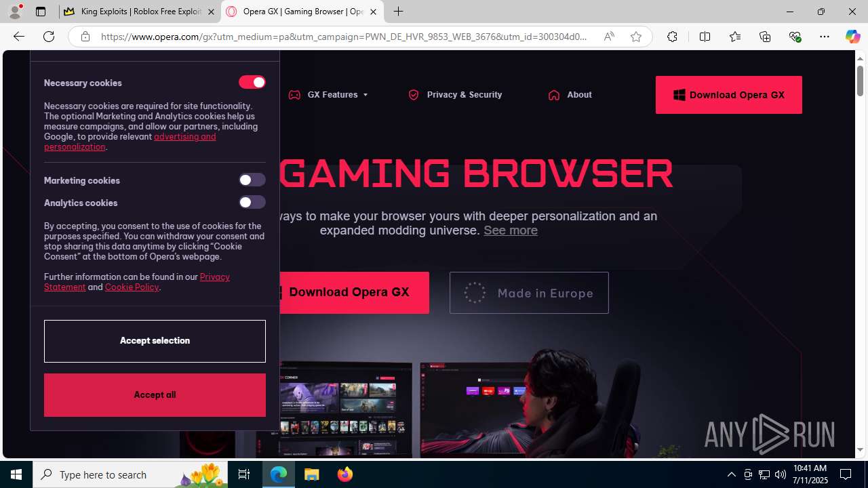Go back to the previous page
The image size is (868, 488).
click(18, 37)
